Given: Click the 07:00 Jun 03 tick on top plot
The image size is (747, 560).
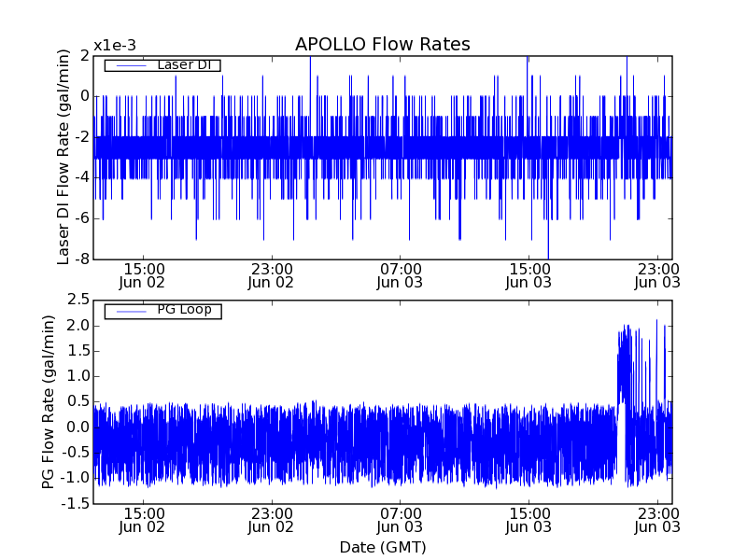Looking at the screenshot, I should pos(400,275).
